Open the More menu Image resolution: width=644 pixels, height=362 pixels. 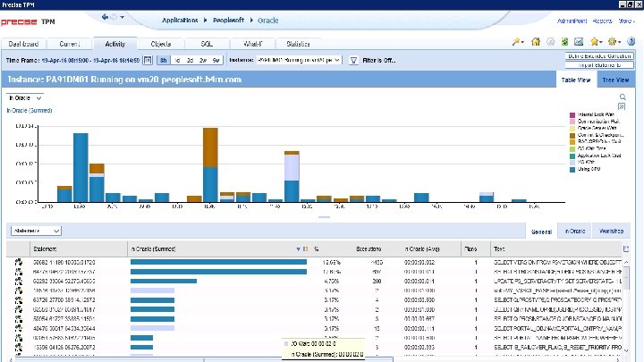pos(626,21)
